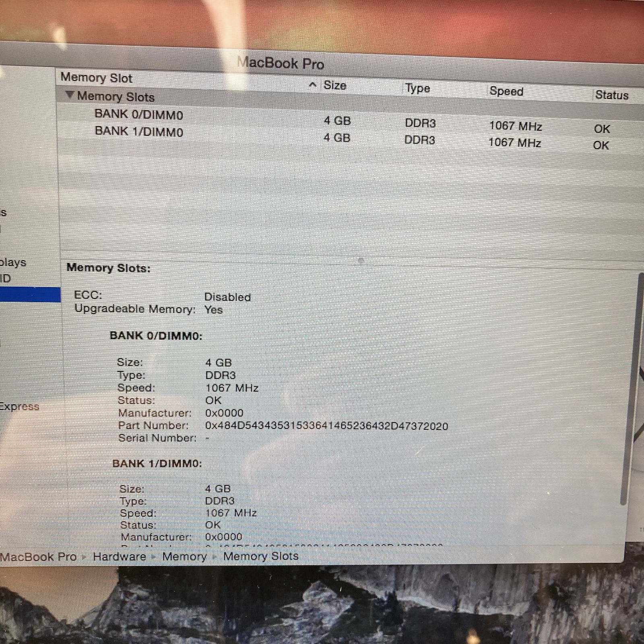Viewport: 644px width, 644px height.
Task: Sort by the Type column header
Action: click(418, 89)
